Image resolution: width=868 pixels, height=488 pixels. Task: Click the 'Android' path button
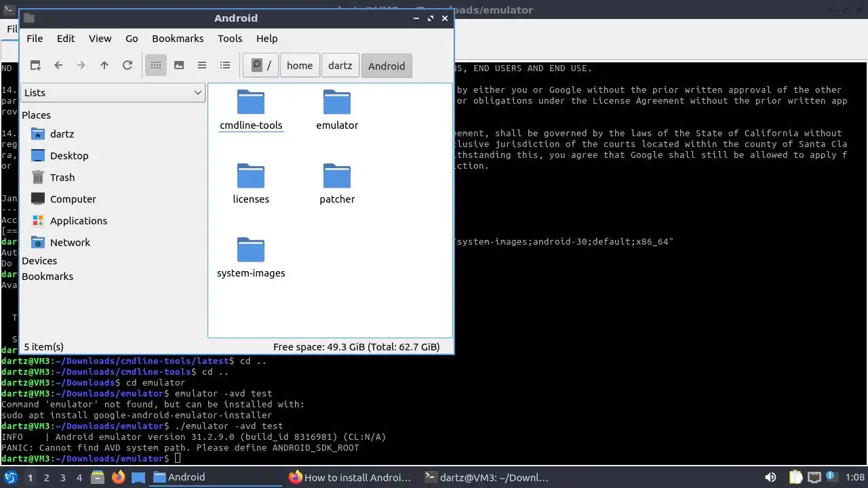(x=387, y=66)
